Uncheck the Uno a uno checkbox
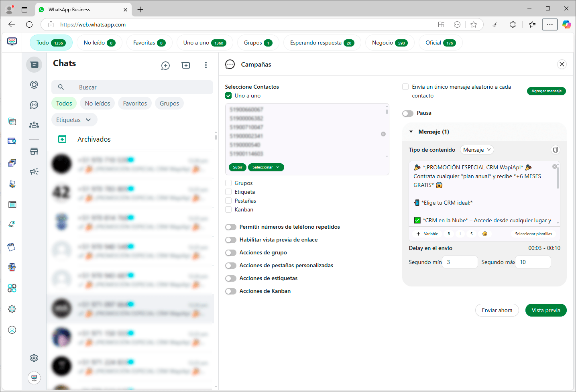Image resolution: width=576 pixels, height=392 pixels. pos(228,95)
